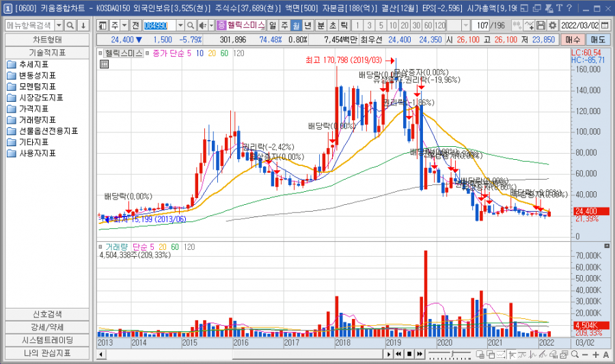
Task: Click the stock search magnifier icon
Action: (x=191, y=25)
